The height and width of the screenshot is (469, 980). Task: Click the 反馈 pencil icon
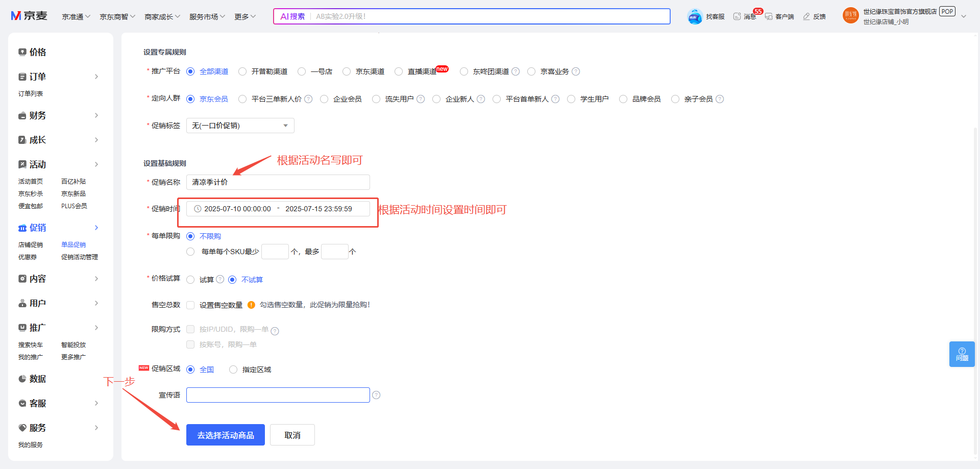[806, 17]
